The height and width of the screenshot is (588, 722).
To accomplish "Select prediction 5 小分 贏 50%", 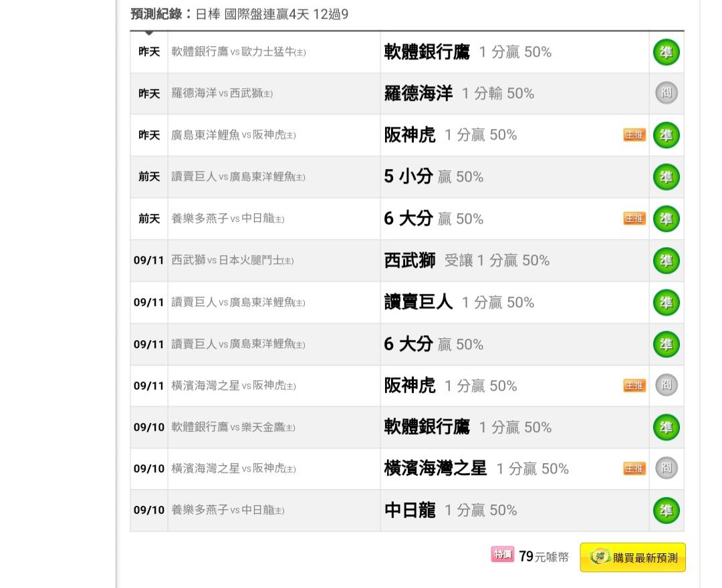I will (434, 176).
